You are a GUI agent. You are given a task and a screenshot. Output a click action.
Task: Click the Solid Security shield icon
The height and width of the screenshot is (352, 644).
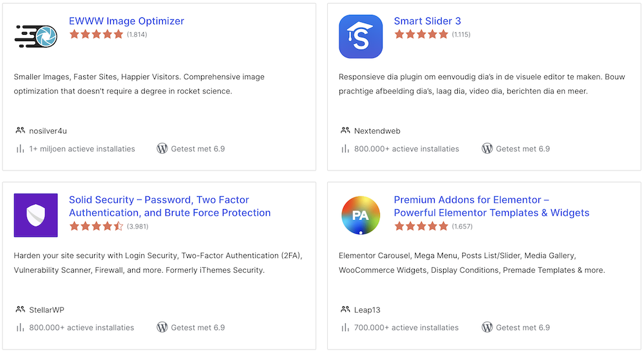[x=35, y=215]
